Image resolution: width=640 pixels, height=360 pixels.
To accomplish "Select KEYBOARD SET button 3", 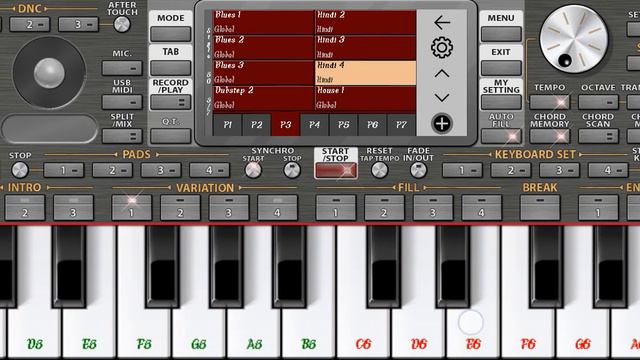I will point(559,170).
